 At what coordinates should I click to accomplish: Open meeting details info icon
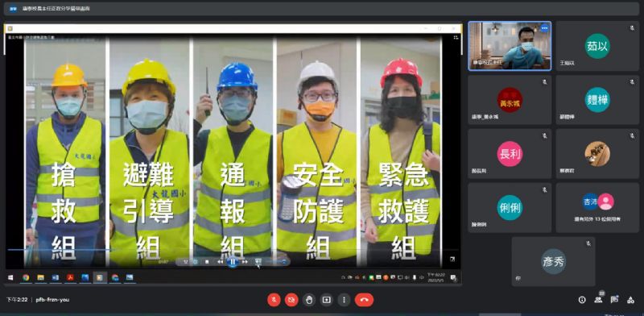point(582,300)
